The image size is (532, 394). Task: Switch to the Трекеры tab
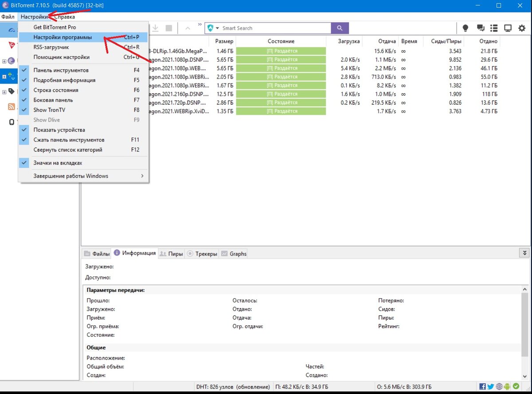click(x=202, y=254)
